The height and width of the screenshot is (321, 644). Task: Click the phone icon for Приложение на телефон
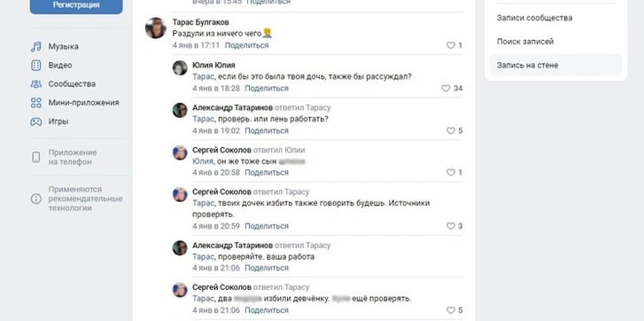tap(36, 157)
